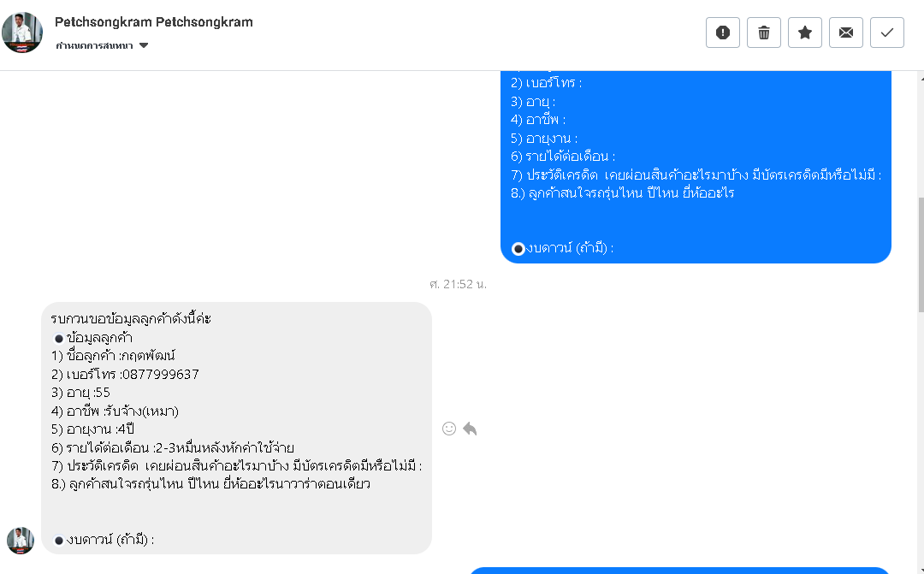Reply to the customer info message

[470, 429]
